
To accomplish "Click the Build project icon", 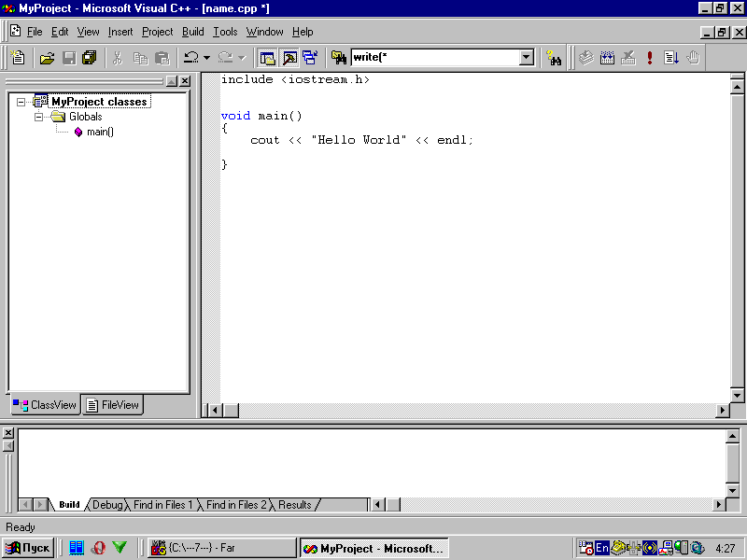I will 607,58.
